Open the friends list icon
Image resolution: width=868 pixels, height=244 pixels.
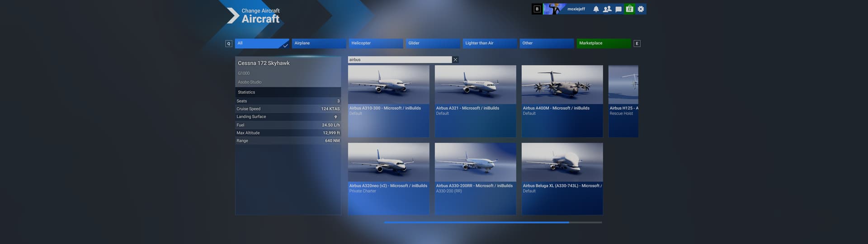pyautogui.click(x=607, y=9)
